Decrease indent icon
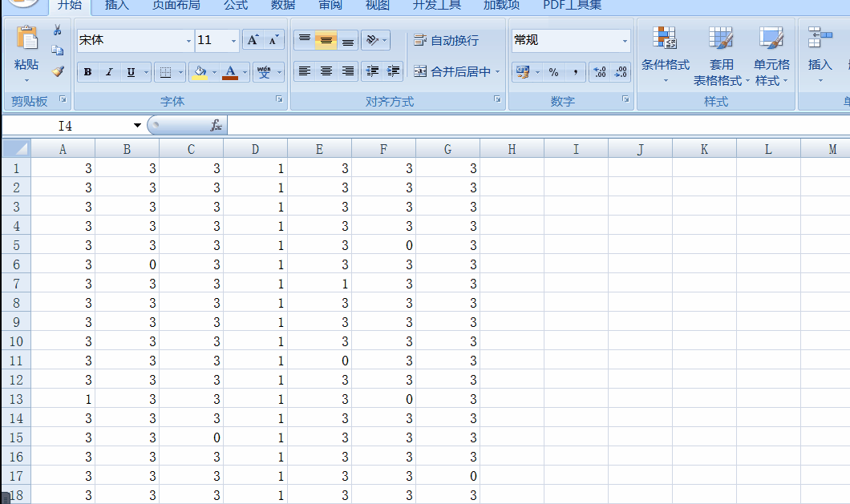The width and height of the screenshot is (850, 504). (x=372, y=71)
